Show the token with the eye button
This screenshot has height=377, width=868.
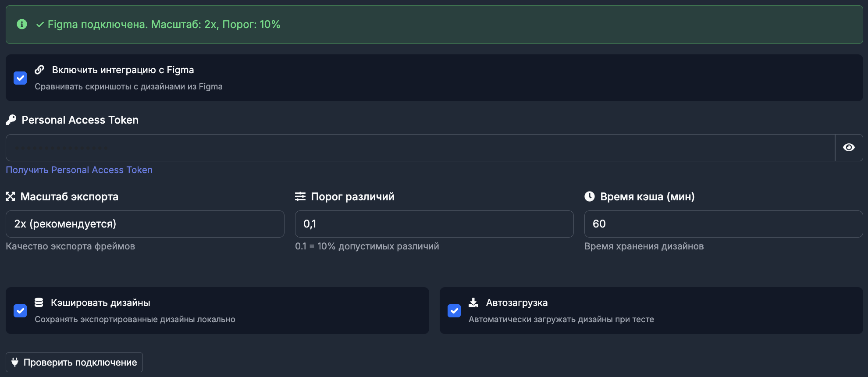[x=849, y=148]
